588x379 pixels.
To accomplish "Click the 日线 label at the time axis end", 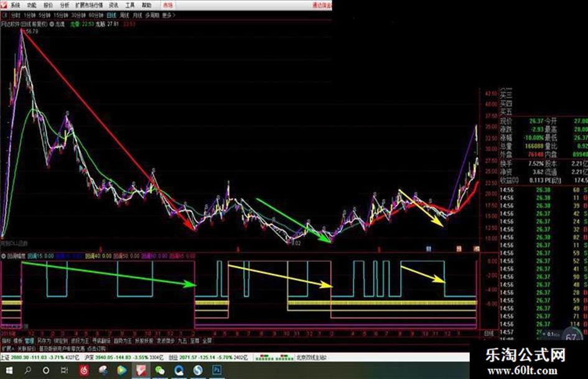I will click(489, 333).
